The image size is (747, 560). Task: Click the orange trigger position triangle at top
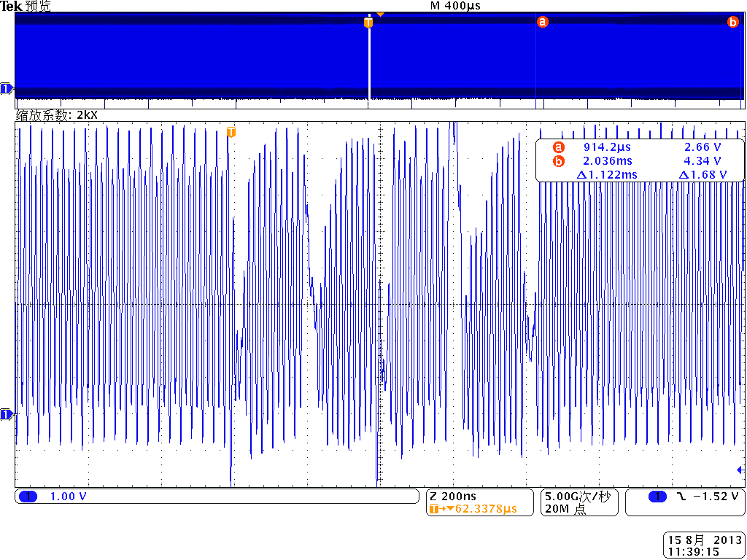pyautogui.click(x=379, y=15)
